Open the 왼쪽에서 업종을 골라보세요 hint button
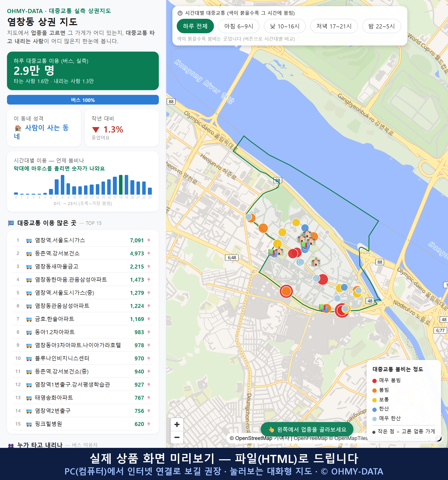Viewport: 448px width, 480px height. pyautogui.click(x=307, y=429)
